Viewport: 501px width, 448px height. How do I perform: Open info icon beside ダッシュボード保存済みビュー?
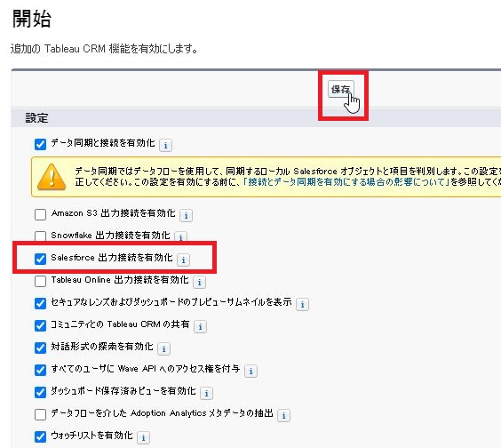point(206,393)
